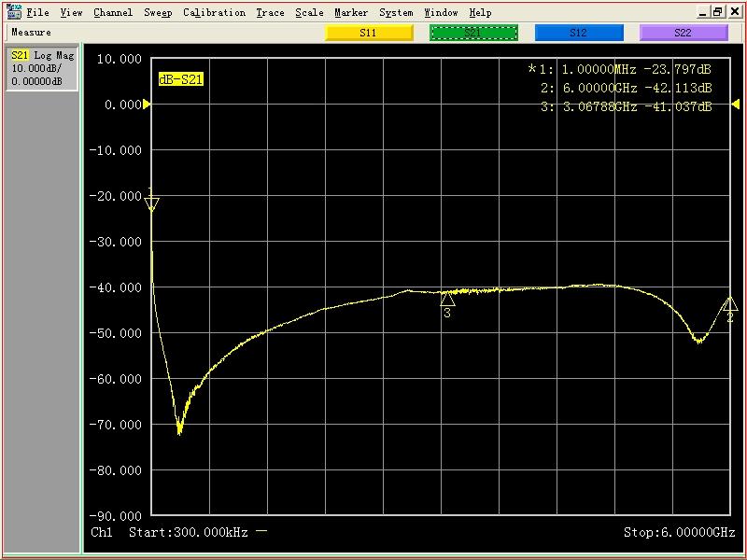This screenshot has height=560, width=747.
Task: Select marker 2 triangle at trace end
Action: tap(730, 305)
